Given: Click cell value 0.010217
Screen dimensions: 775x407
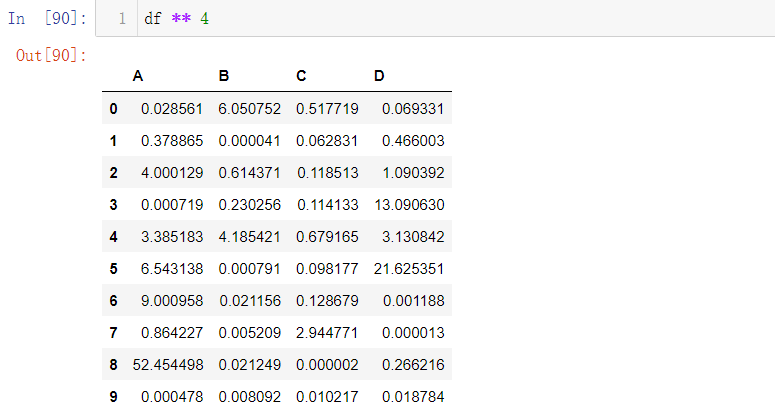Looking at the screenshot, I should click(327, 397).
